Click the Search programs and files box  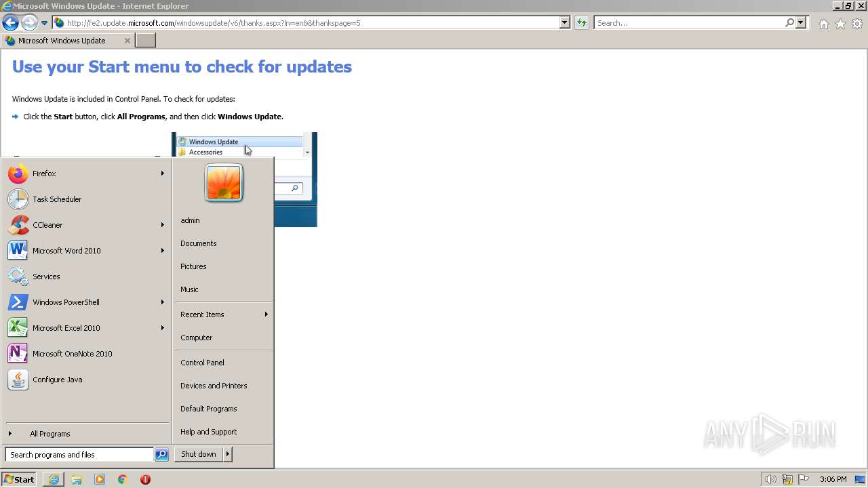pyautogui.click(x=79, y=455)
